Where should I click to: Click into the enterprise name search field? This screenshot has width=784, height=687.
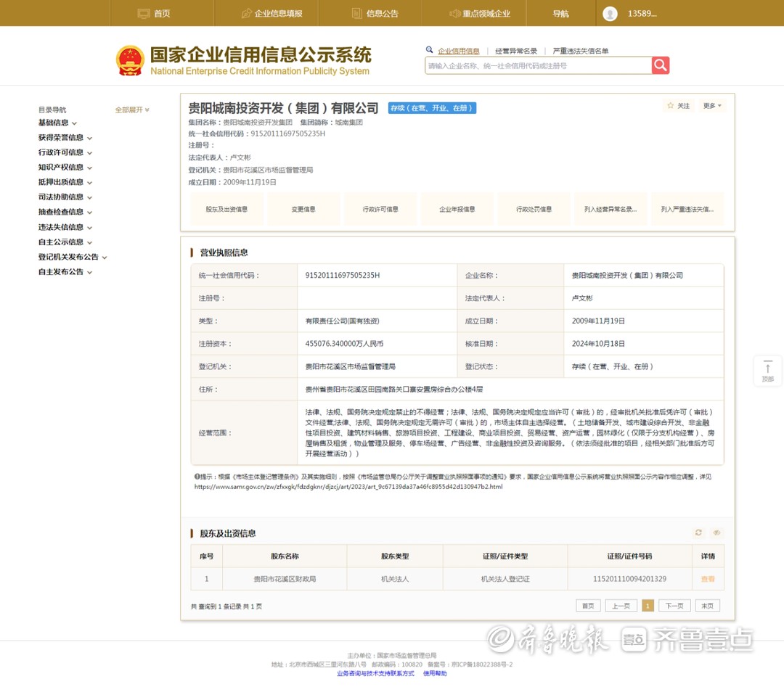pos(538,65)
